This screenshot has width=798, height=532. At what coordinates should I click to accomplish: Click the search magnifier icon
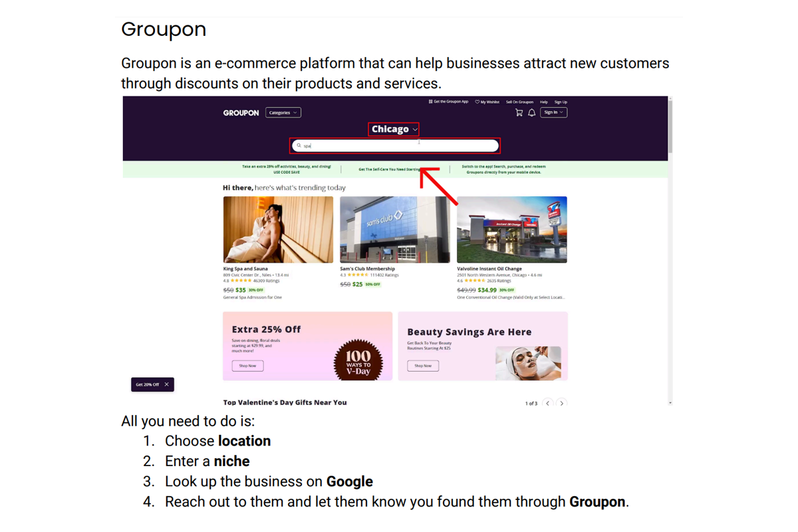click(x=299, y=146)
